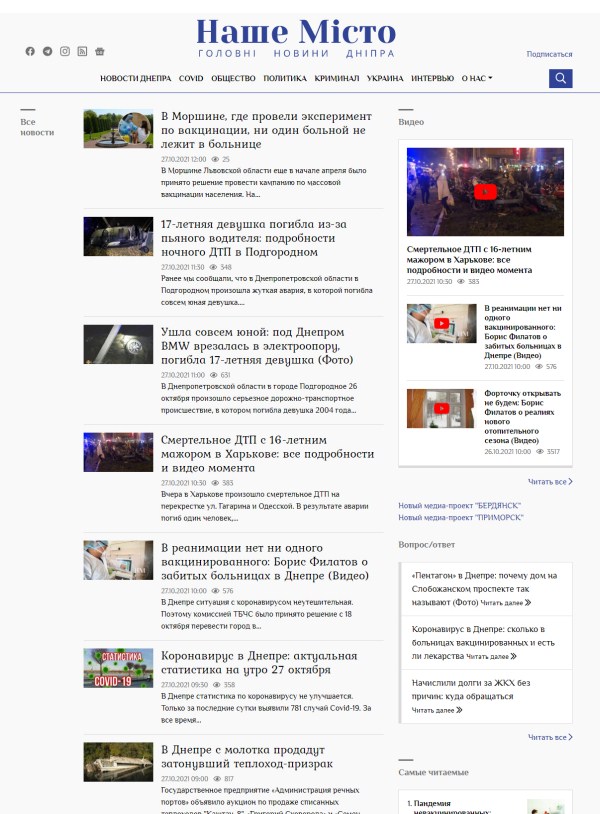Open 'Все новости' sidebar link
This screenshot has width=600, height=814.
(x=37, y=127)
